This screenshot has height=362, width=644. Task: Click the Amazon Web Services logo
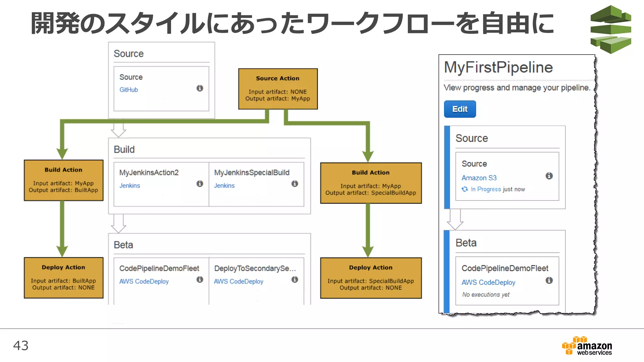point(587,346)
